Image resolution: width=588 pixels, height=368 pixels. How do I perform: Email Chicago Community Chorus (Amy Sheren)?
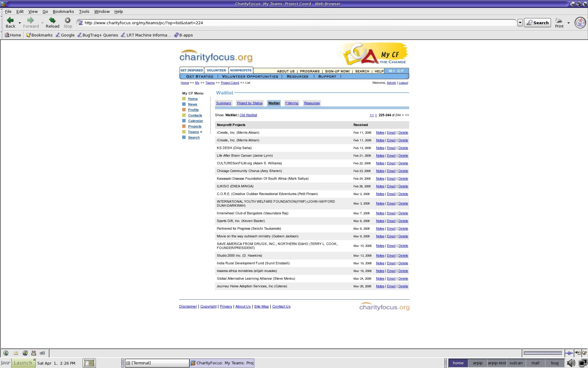click(x=391, y=171)
